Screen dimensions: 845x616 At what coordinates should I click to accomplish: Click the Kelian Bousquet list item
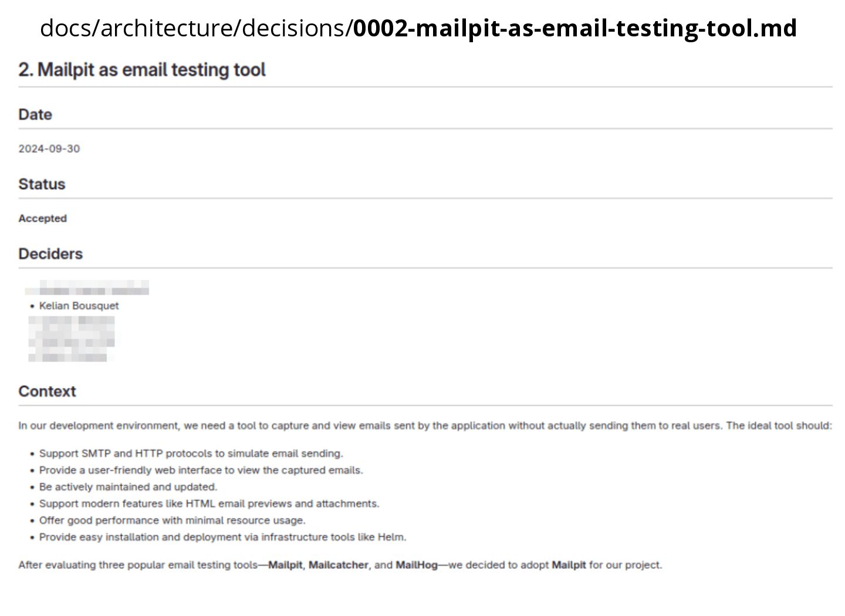point(79,306)
